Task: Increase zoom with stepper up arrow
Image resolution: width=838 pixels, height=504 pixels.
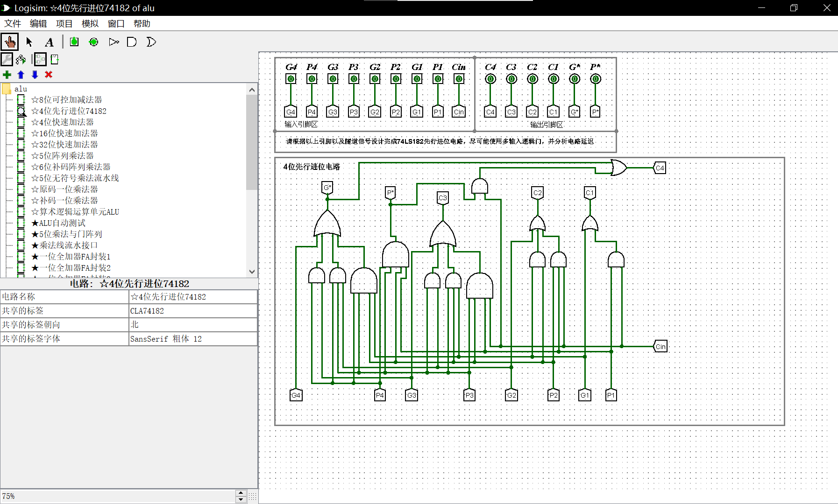Action: tap(241, 493)
